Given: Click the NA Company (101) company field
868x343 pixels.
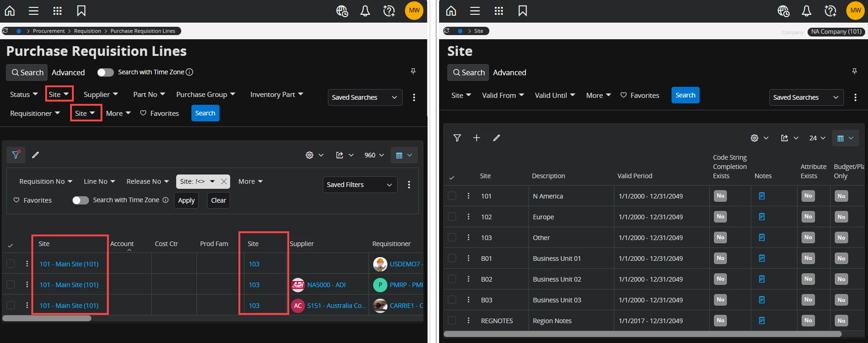Looking at the screenshot, I should [836, 31].
